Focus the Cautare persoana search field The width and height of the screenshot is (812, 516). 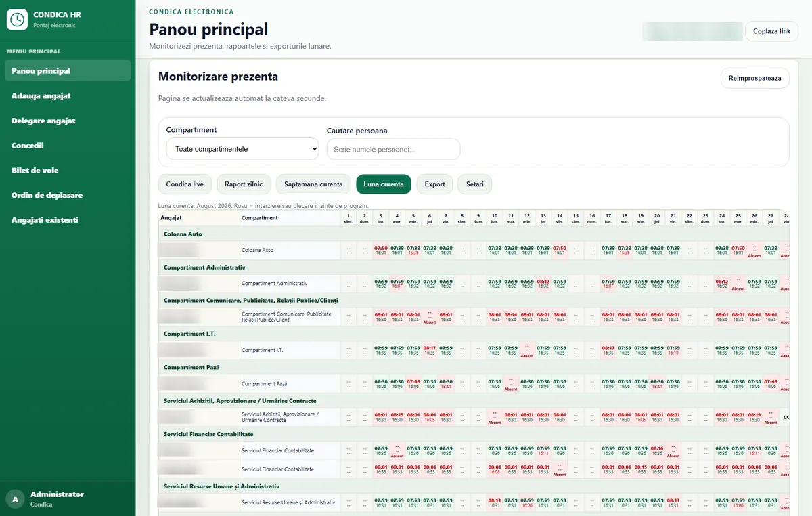[x=393, y=149]
